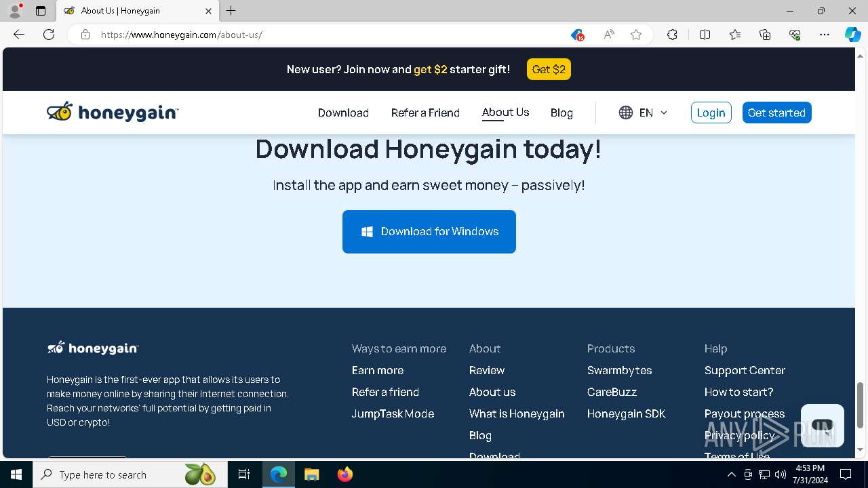Click the browser back arrow
Image resolution: width=868 pixels, height=488 pixels.
click(19, 35)
